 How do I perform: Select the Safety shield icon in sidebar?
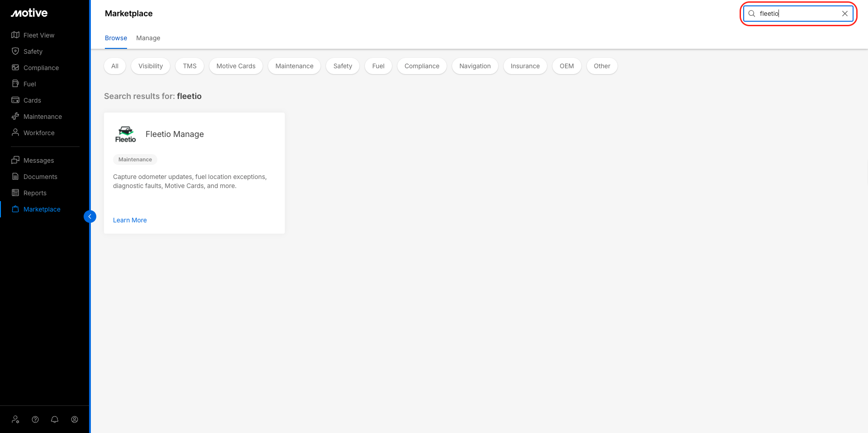click(15, 52)
